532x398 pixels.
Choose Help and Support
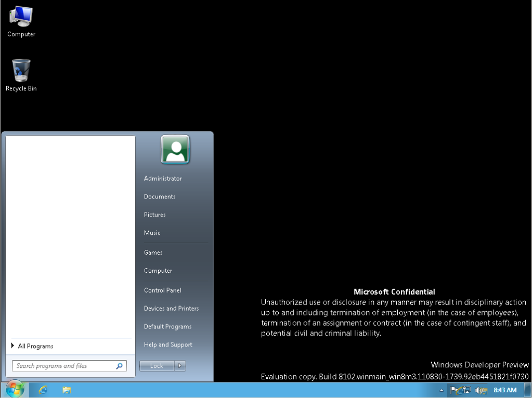tap(168, 345)
